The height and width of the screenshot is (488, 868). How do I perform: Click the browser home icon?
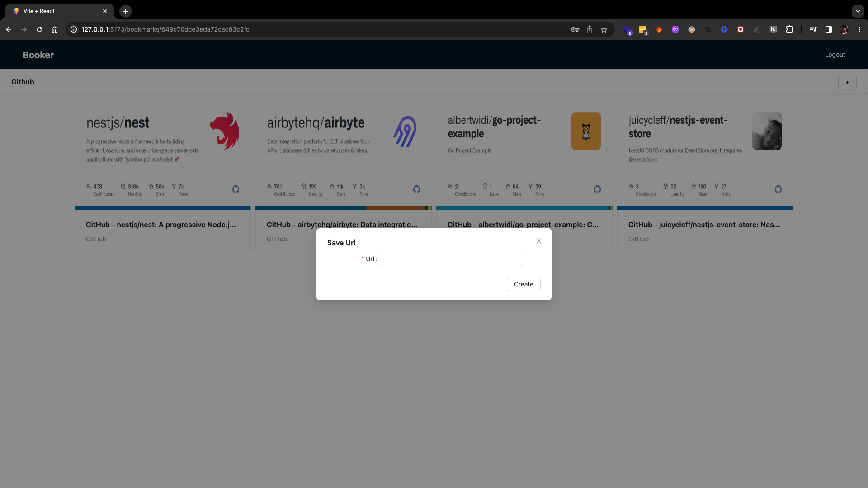click(55, 29)
